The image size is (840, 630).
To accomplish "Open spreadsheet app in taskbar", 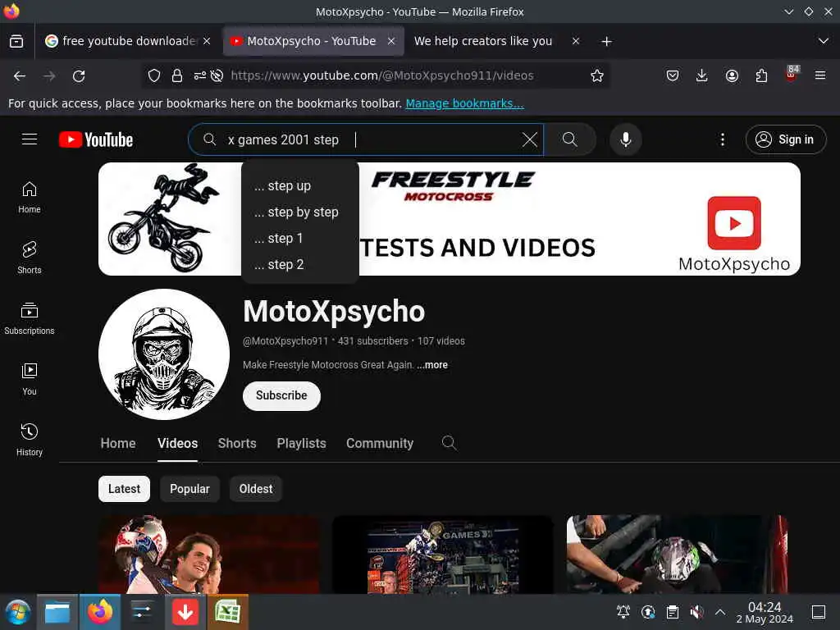I will [228, 612].
